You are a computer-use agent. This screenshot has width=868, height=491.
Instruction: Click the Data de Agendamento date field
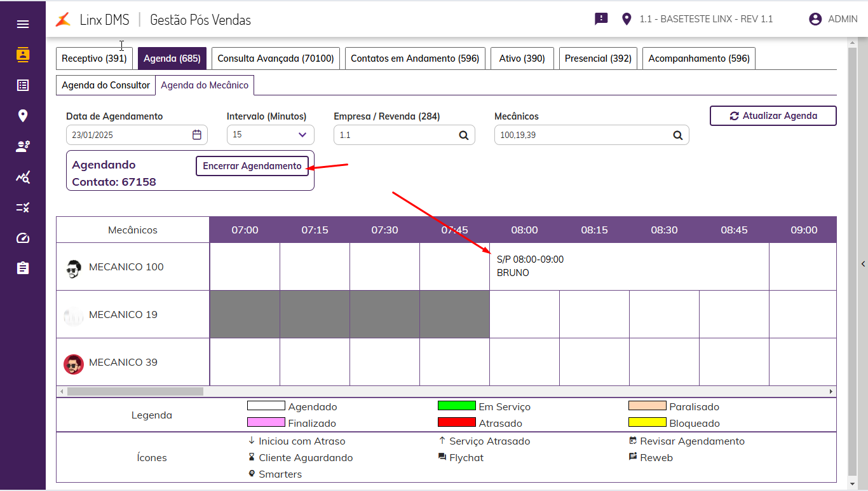(x=137, y=135)
